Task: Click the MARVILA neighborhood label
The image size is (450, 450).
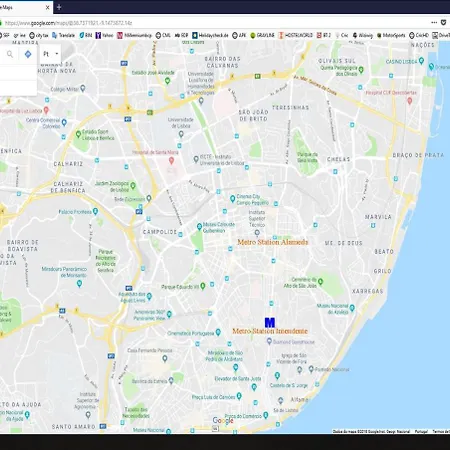Action: (x=378, y=217)
